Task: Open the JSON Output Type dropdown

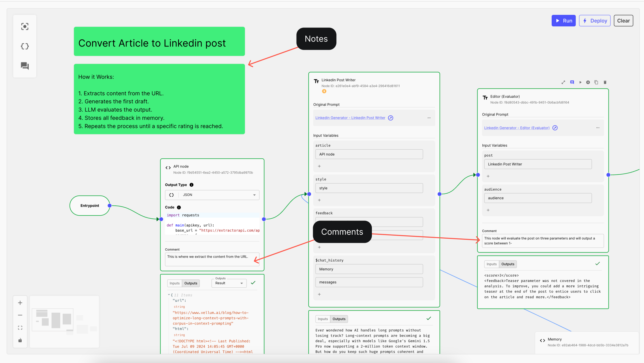Action: pyautogui.click(x=212, y=195)
